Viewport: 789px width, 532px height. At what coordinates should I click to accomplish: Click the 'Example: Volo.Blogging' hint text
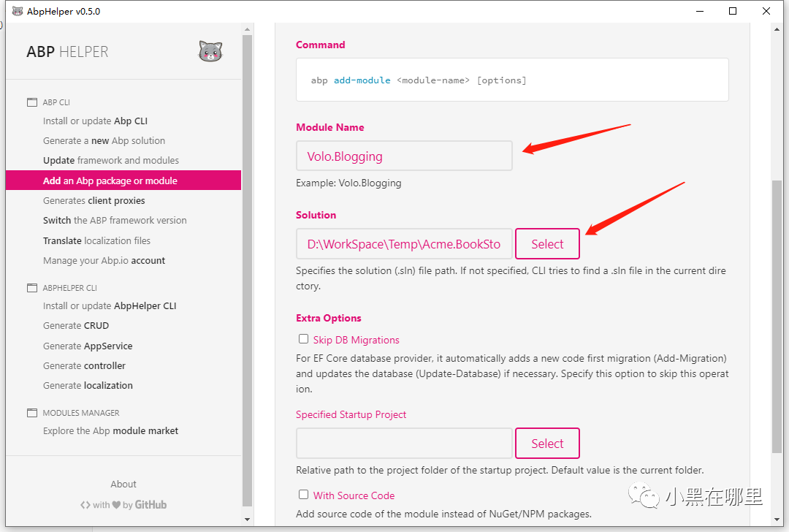click(348, 183)
